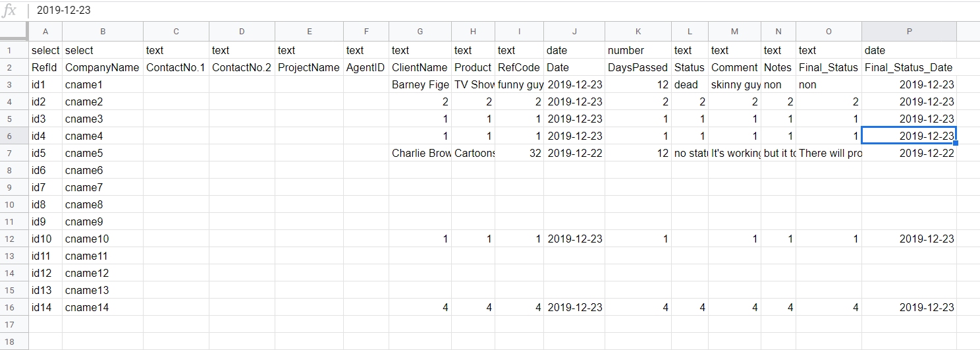Image resolution: width=980 pixels, height=350 pixels.
Task: Click the fx function icon
Action: pos(9,11)
